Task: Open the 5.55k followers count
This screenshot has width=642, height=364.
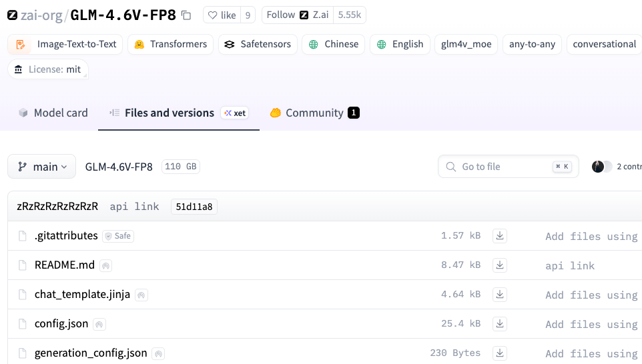Action: pos(350,15)
